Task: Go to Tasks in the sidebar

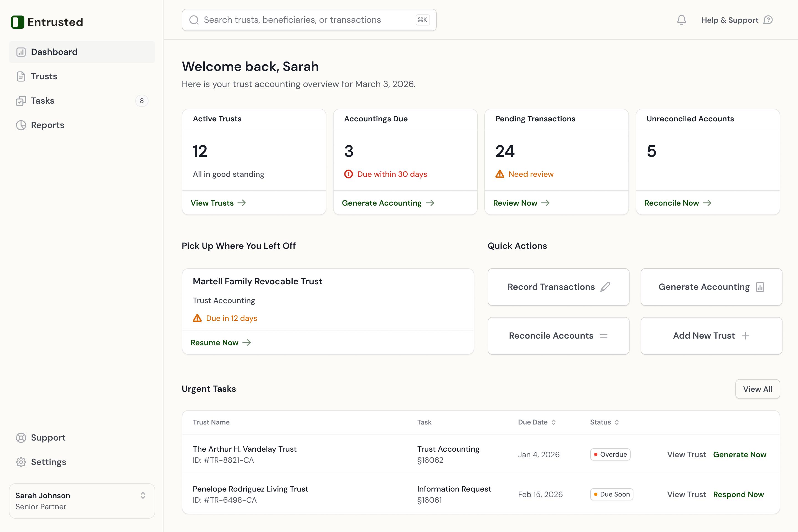Action: [43, 101]
